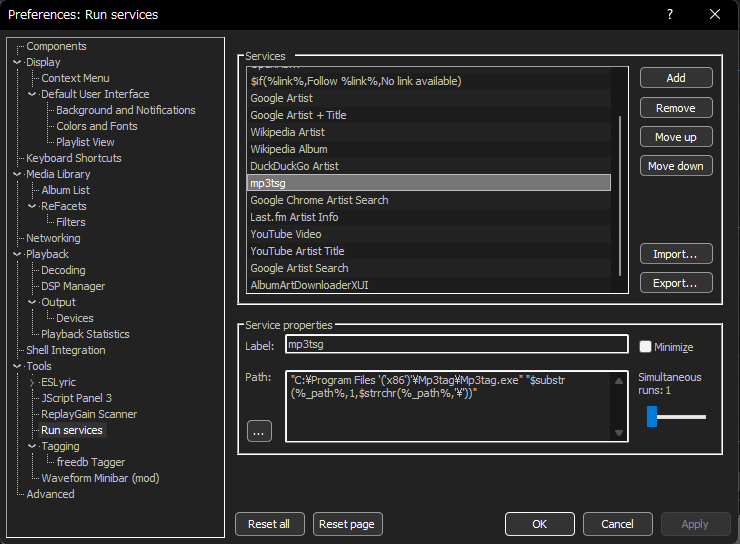Viewport: 740px width, 544px height.
Task: Collapse the Tagging tree node
Action: point(32,446)
